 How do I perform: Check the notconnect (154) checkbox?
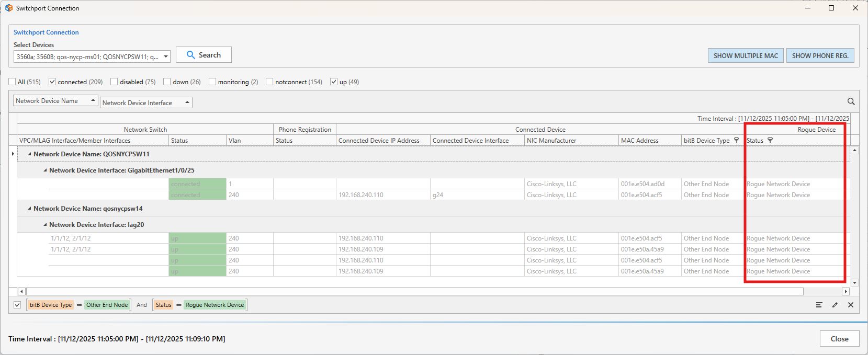269,82
